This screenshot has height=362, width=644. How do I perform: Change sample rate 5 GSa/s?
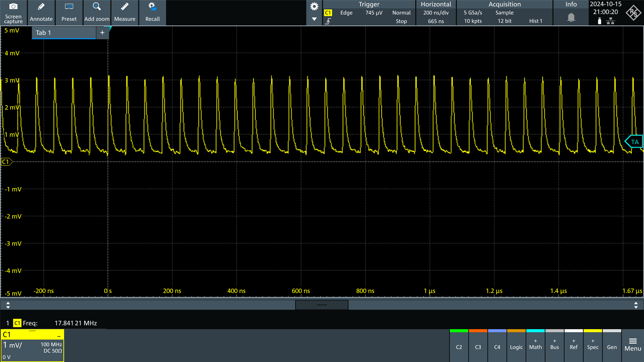pos(473,13)
